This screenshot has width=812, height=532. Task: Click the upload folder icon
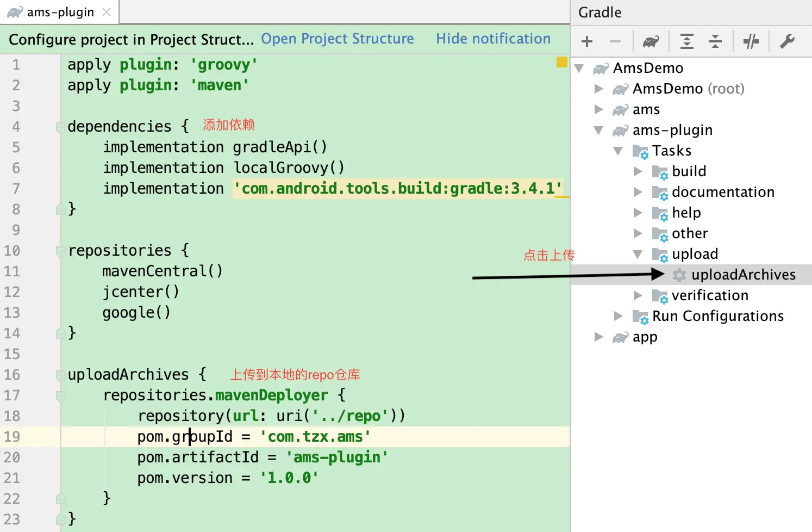pos(660,255)
